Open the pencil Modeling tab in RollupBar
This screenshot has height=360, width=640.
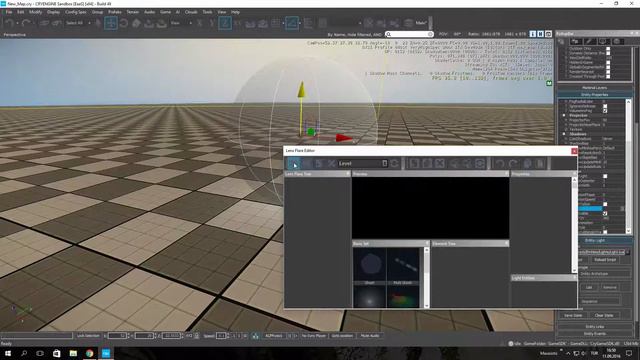(589, 42)
